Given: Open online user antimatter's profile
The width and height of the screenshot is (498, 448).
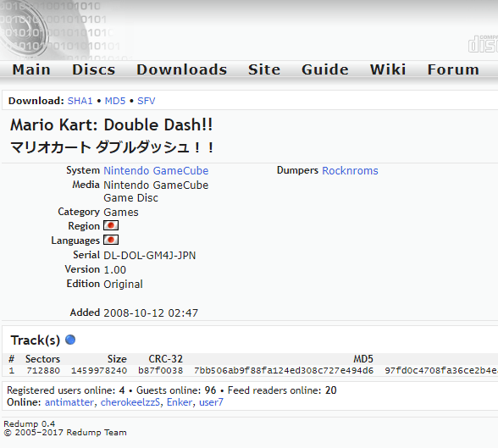Looking at the screenshot, I should [69, 402].
